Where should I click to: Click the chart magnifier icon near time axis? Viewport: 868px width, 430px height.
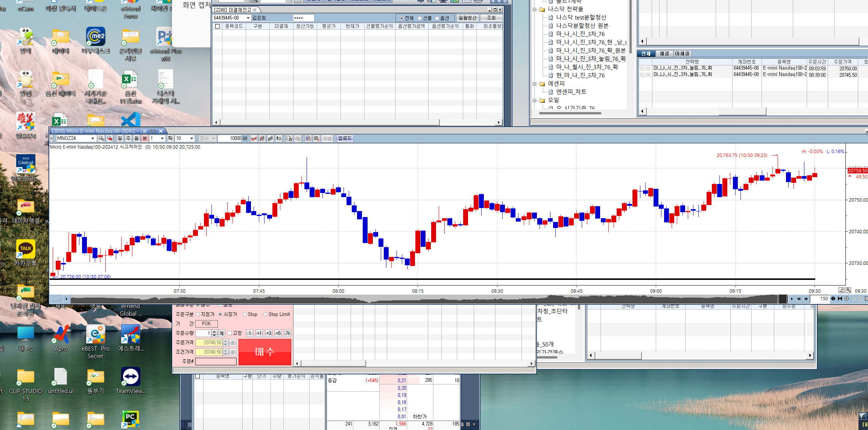coord(848,290)
